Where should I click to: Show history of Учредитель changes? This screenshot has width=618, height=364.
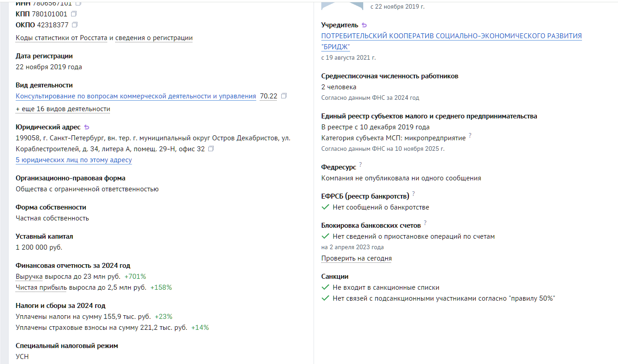[x=364, y=25]
